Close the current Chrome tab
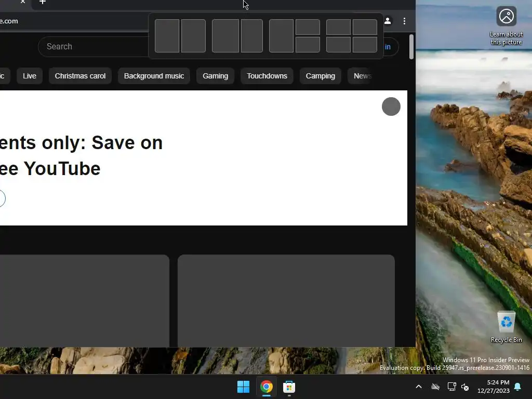 [23, 2]
